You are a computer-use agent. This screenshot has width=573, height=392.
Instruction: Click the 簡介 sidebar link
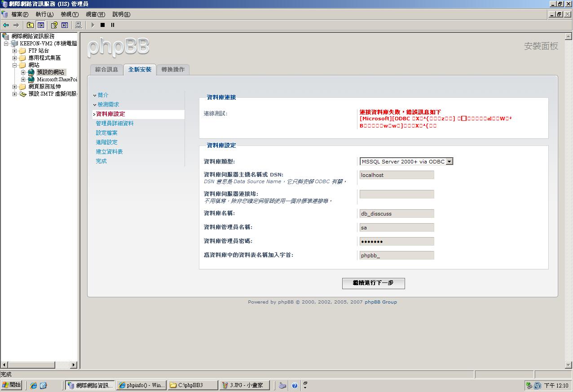(x=103, y=95)
